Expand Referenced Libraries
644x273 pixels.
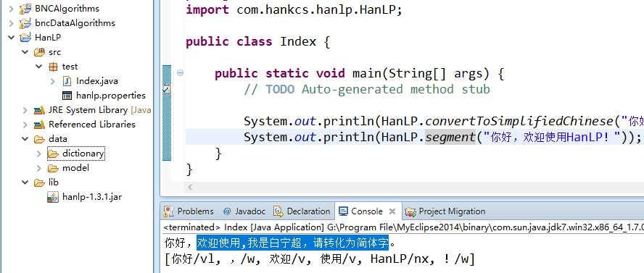(25, 125)
